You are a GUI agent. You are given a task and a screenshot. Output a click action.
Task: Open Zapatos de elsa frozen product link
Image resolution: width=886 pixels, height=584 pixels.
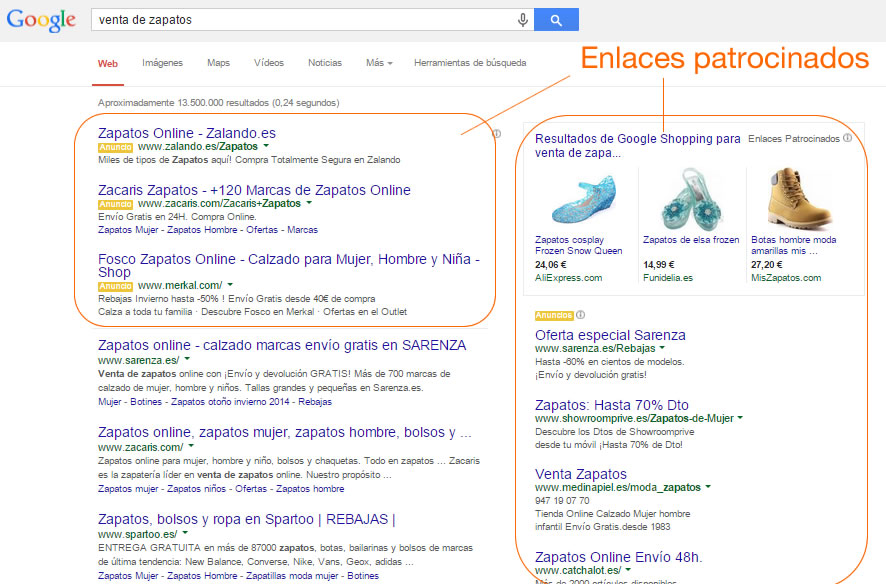pos(691,240)
